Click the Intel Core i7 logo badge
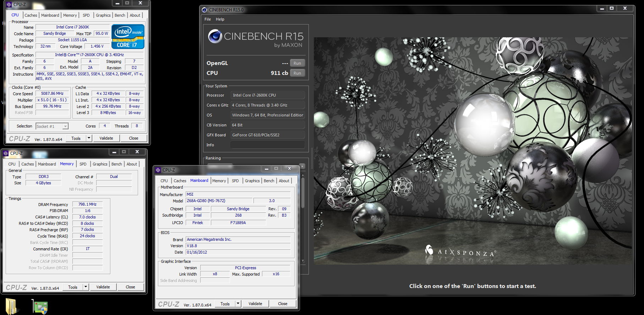Screen dimensions: 644x315 128,36
